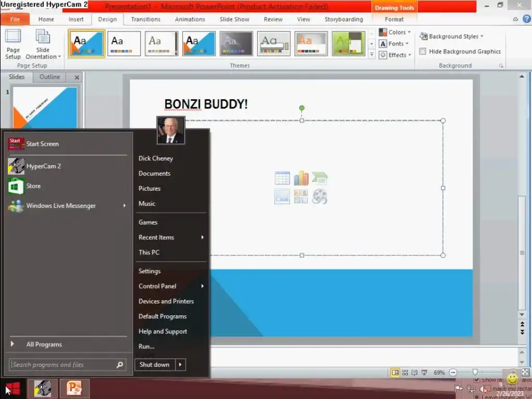
Task: Click the Insert SmartArt placeholder icon
Action: (x=320, y=178)
